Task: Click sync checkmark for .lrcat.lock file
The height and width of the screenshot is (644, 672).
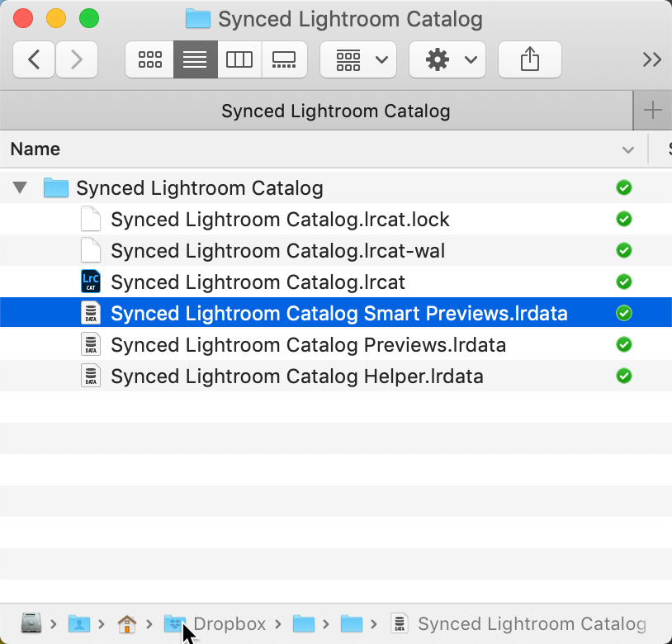Action: click(624, 219)
